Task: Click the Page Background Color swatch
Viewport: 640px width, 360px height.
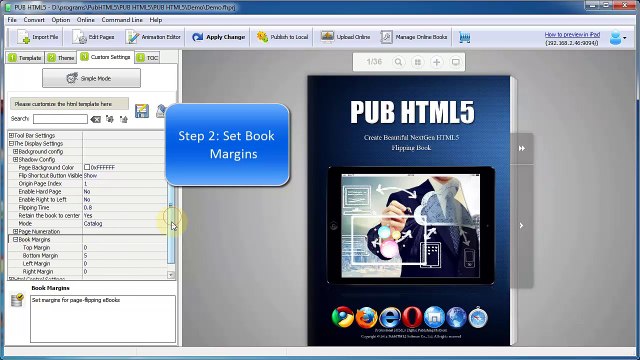Action: tap(87, 167)
